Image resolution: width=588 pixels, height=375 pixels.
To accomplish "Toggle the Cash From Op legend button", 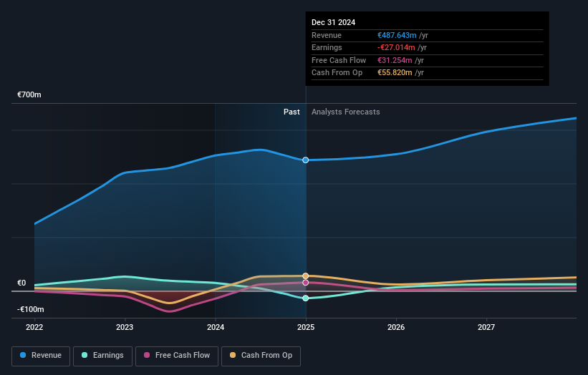I will point(261,356).
